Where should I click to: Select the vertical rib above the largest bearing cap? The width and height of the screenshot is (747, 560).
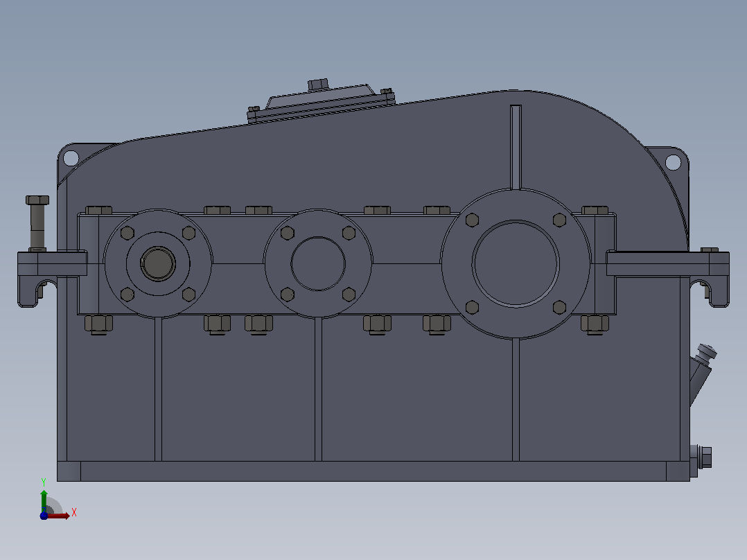[516, 147]
